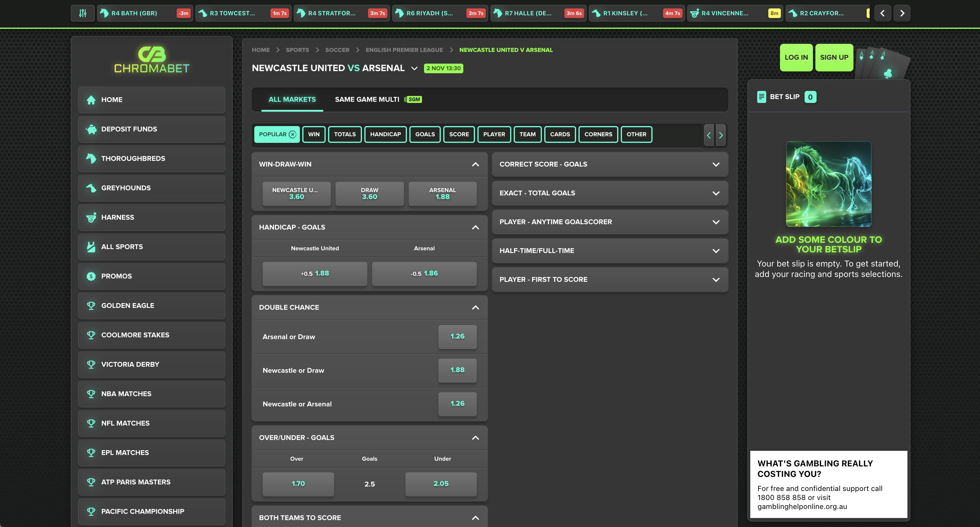The width and height of the screenshot is (980, 527).
Task: Click the Bet Slip document icon
Action: tap(761, 97)
